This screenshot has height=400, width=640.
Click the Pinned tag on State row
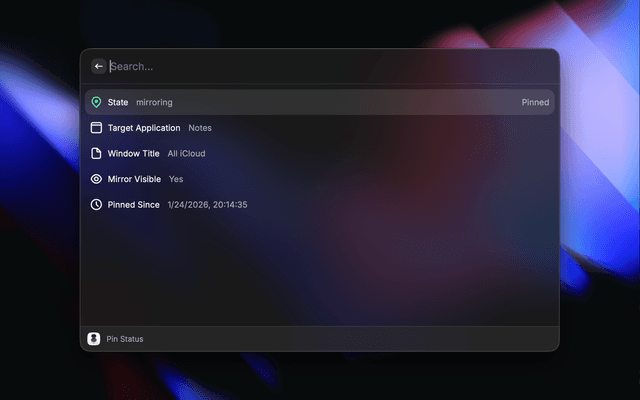(x=535, y=102)
